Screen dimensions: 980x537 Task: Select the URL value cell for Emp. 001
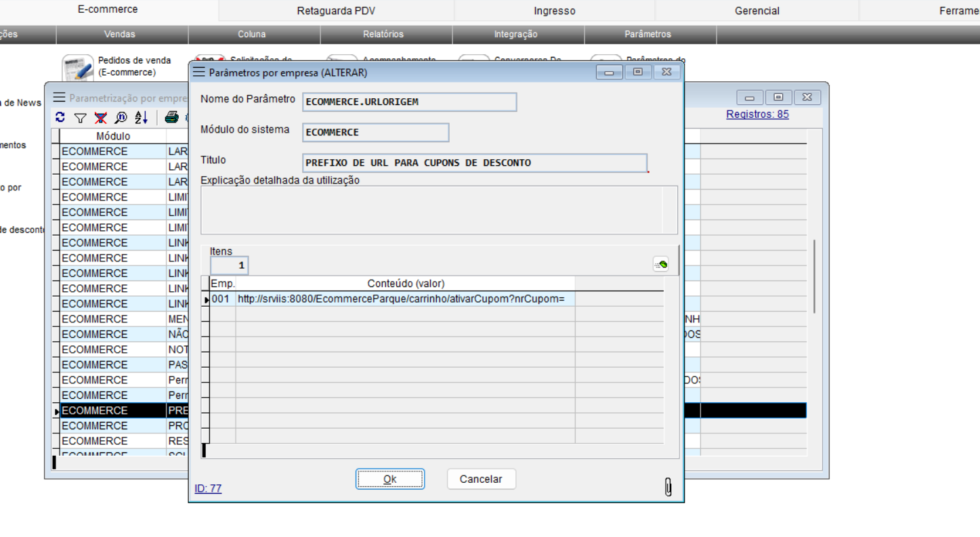tap(406, 299)
